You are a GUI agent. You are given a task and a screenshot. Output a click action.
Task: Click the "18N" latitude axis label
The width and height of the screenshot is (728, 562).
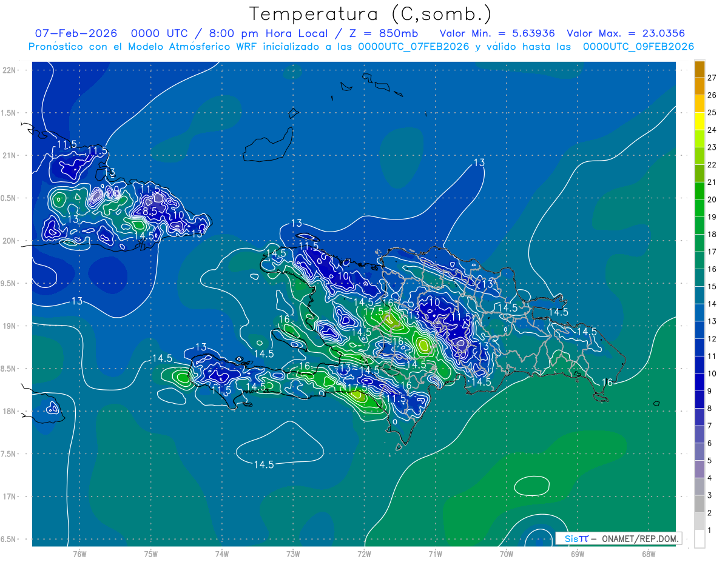pos(10,411)
